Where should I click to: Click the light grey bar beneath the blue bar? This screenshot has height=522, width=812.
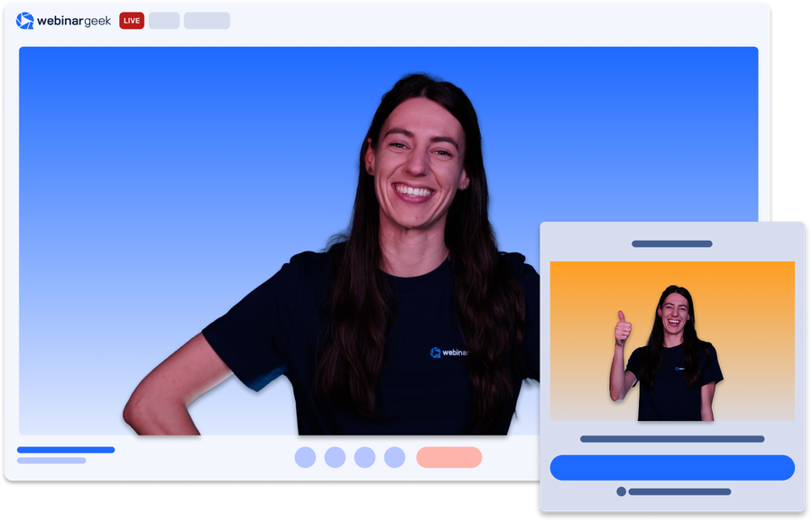[51, 461]
